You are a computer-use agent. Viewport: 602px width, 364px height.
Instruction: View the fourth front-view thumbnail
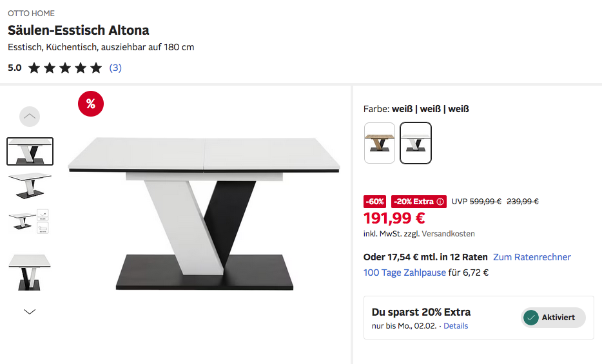coord(30,272)
